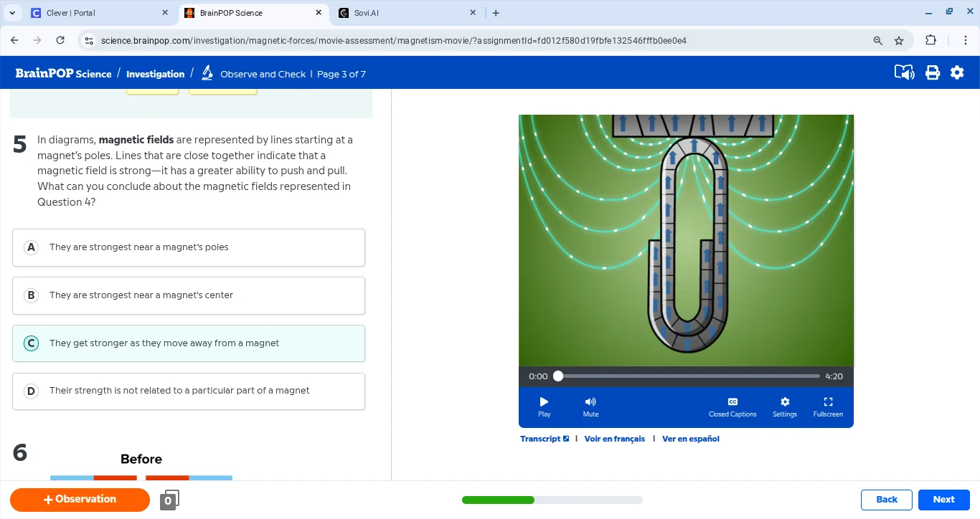Viewport: 980px width, 519px height.
Task: Open video Settings gear
Action: click(784, 406)
